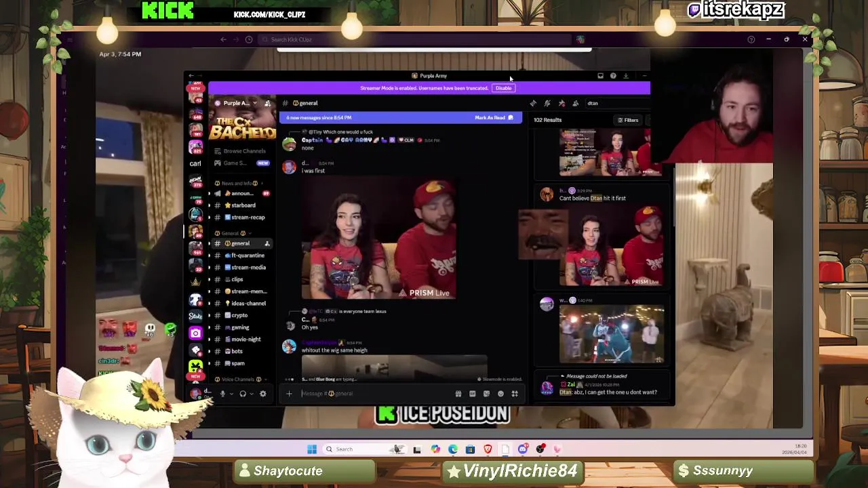Open headphone output options dropdown arrow
Image resolution: width=868 pixels, height=488 pixels.
(252, 394)
